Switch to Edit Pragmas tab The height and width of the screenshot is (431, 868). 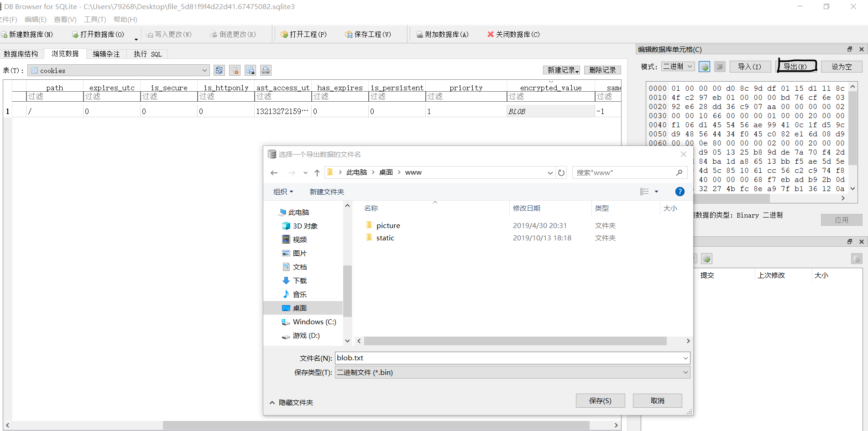106,54
